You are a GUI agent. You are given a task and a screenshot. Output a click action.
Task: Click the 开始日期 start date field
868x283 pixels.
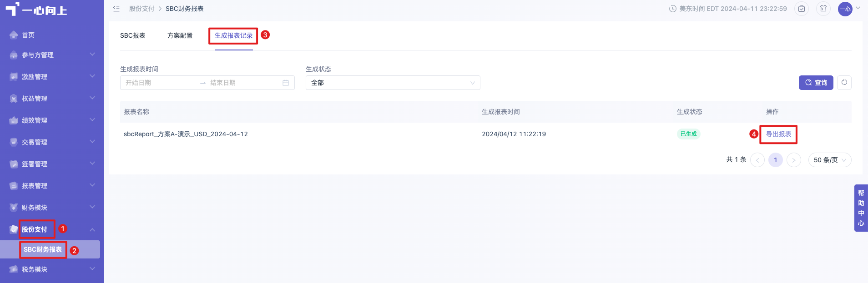pyautogui.click(x=159, y=83)
